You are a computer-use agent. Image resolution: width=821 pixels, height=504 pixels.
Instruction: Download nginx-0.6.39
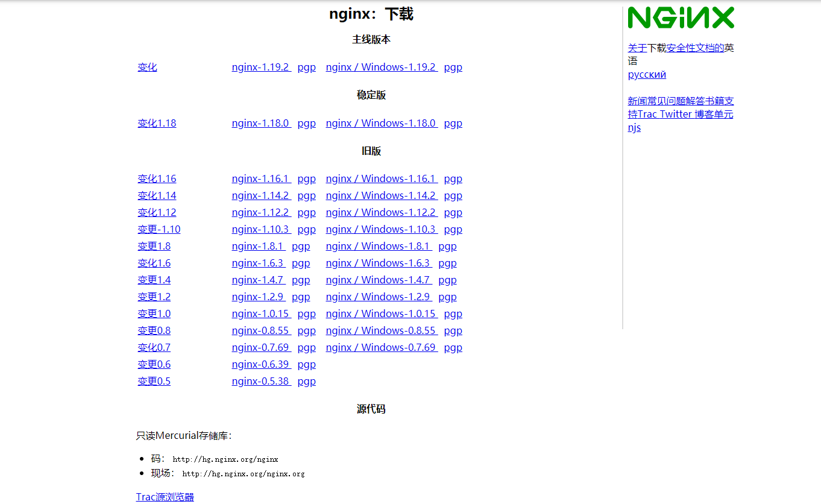click(x=261, y=364)
